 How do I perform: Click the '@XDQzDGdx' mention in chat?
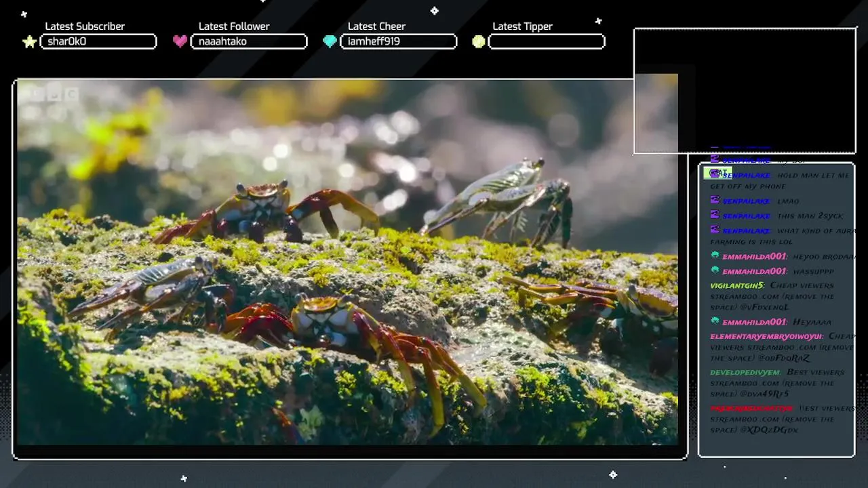769,430
